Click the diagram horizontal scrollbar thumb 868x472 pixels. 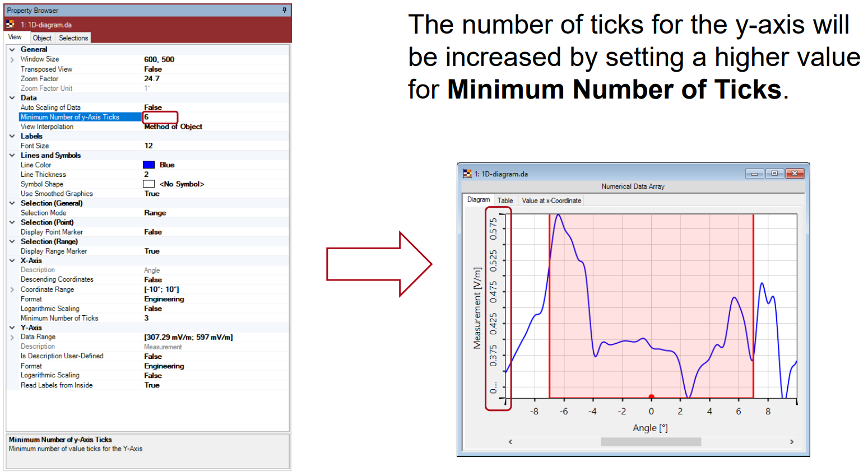pos(651,442)
